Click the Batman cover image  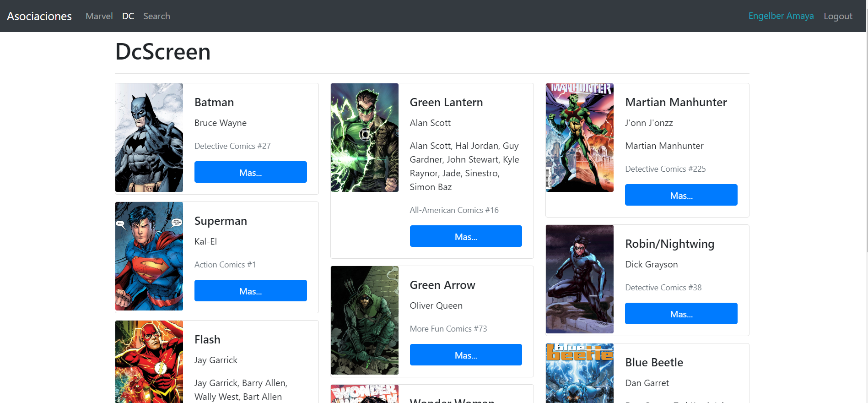pos(149,137)
